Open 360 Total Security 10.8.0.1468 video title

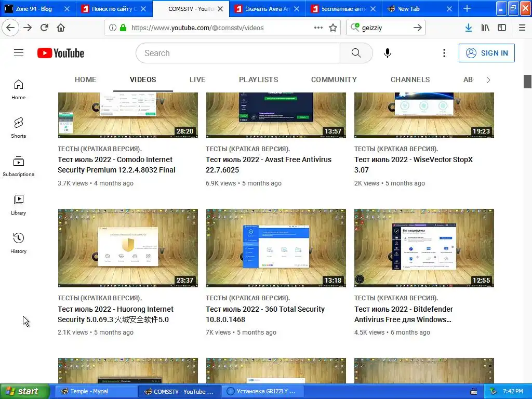click(x=265, y=314)
